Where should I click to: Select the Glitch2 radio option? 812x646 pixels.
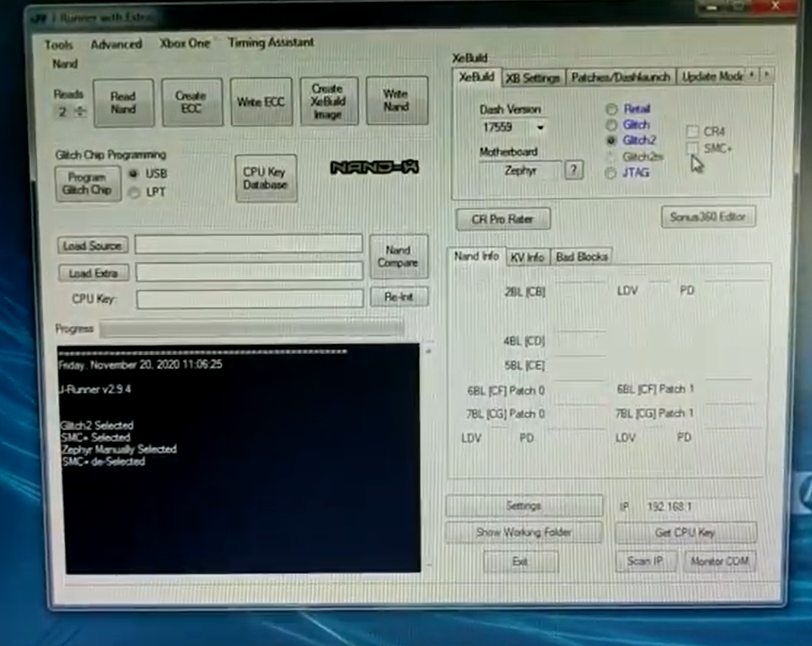coord(611,140)
